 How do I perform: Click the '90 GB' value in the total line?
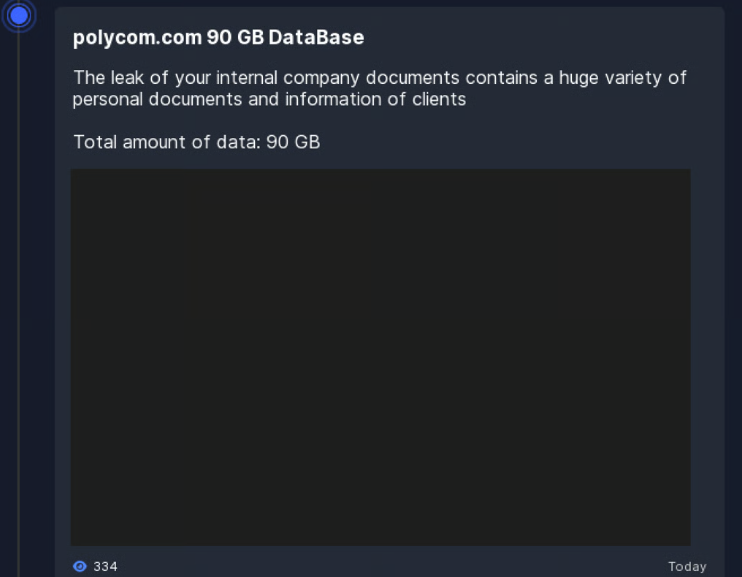293,142
